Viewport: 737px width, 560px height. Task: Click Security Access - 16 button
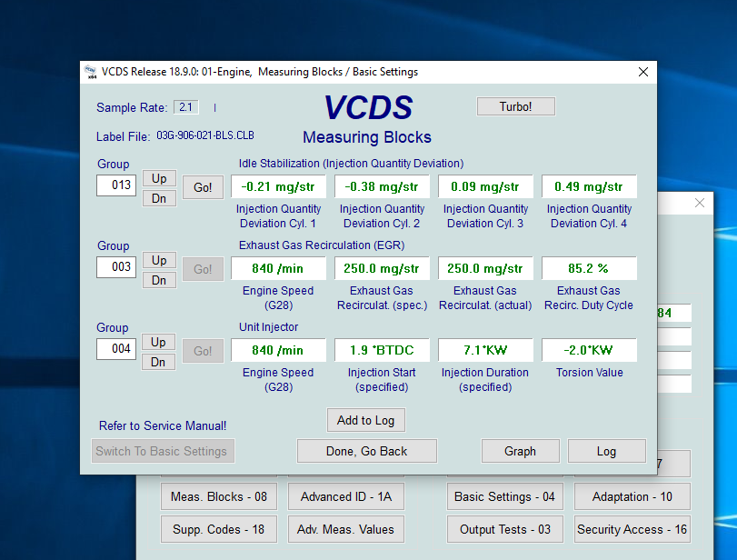[x=632, y=529]
